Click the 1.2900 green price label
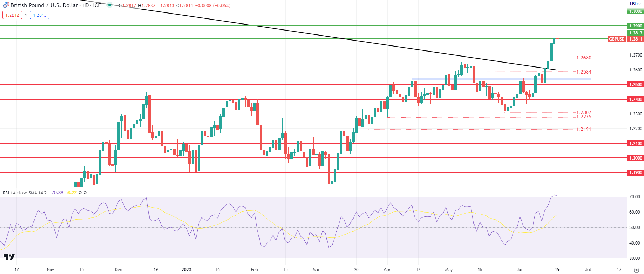This screenshot has width=644, height=274. 635,26
